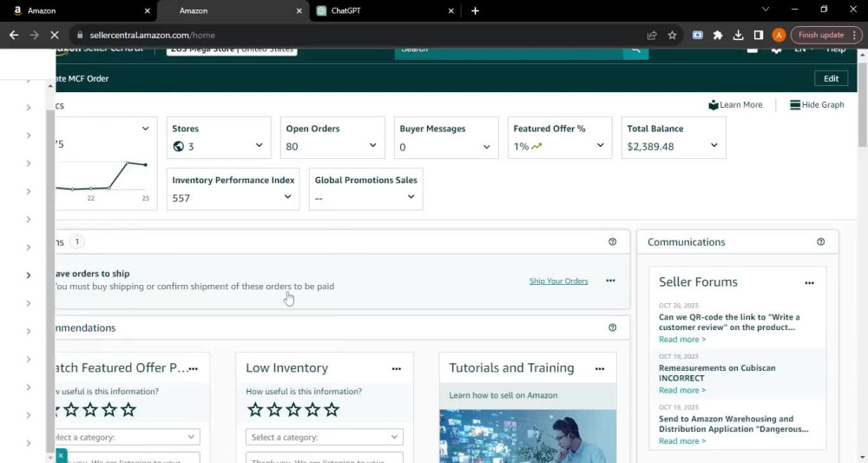Open a new browser tab

pyautogui.click(x=475, y=10)
